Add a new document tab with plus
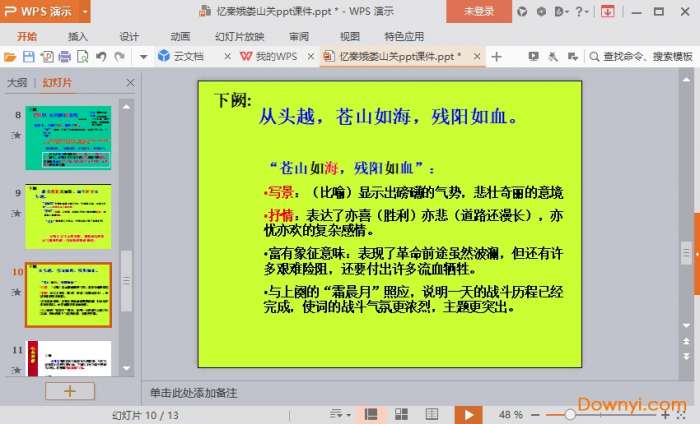The height and width of the screenshot is (424, 700). click(496, 57)
